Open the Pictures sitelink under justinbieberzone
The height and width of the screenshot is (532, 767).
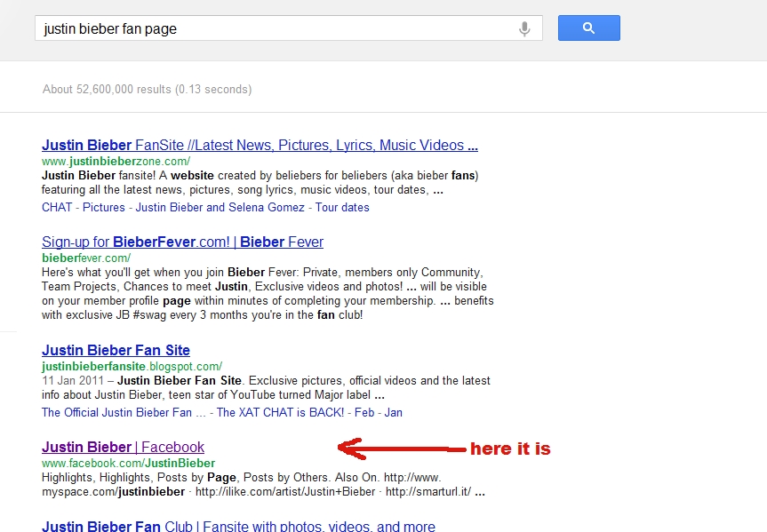[x=104, y=207]
